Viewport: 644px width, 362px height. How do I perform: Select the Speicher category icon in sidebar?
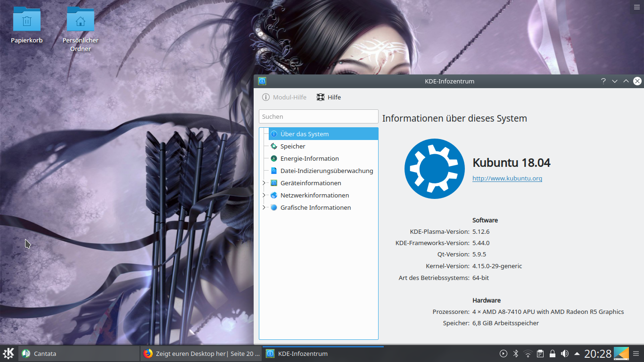coord(273,146)
